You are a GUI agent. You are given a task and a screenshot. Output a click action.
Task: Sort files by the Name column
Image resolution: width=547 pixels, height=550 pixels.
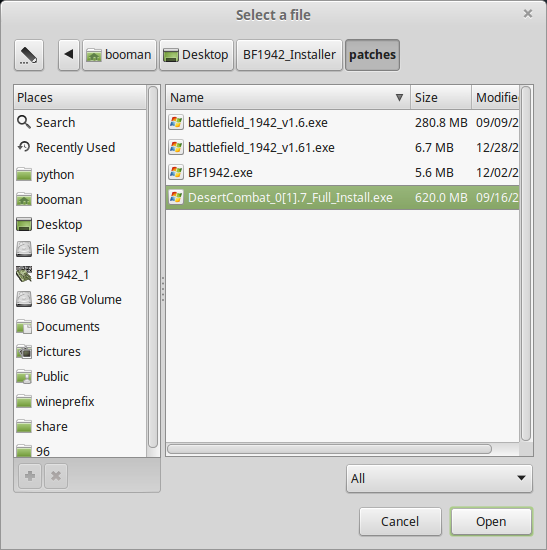pyautogui.click(x=288, y=97)
